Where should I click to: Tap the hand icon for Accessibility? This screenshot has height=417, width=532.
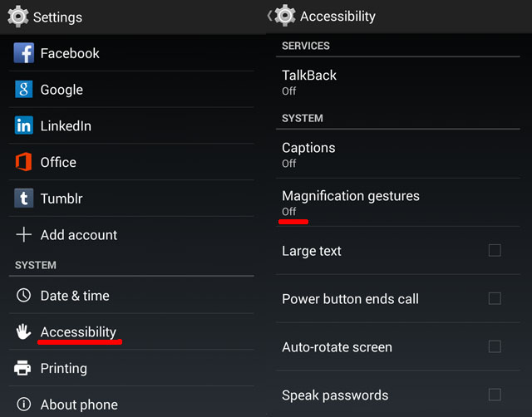[x=23, y=331]
